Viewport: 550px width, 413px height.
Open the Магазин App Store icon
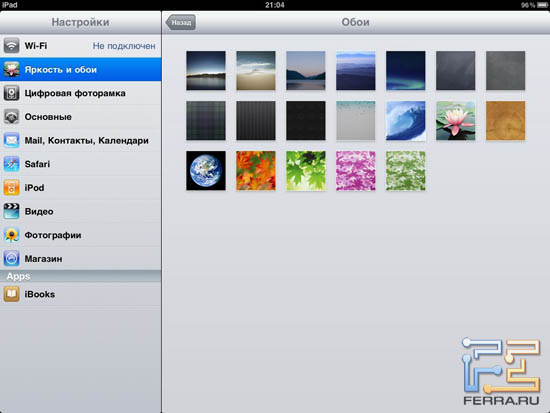(11, 259)
